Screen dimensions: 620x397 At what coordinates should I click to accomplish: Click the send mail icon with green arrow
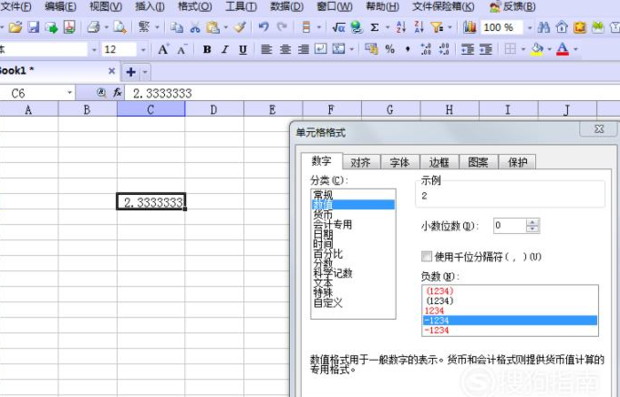51,27
